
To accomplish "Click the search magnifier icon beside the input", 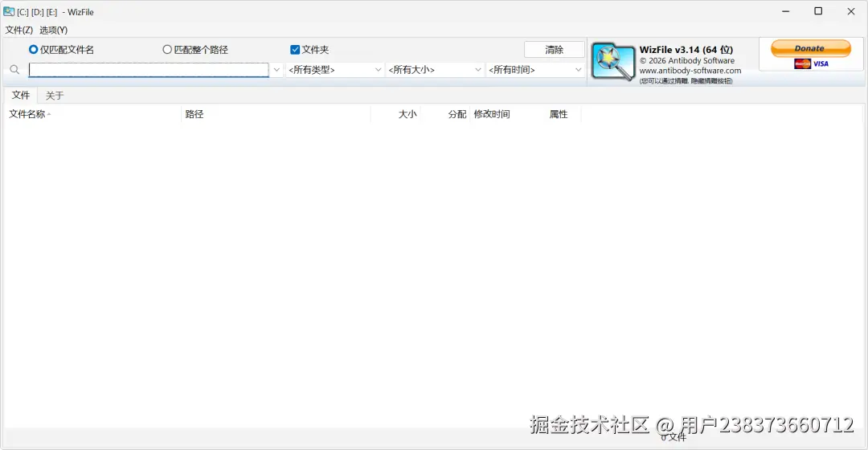I will pos(15,70).
